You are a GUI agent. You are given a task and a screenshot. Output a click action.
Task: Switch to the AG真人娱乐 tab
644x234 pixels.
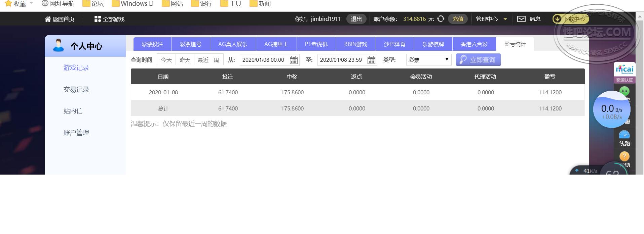click(233, 44)
